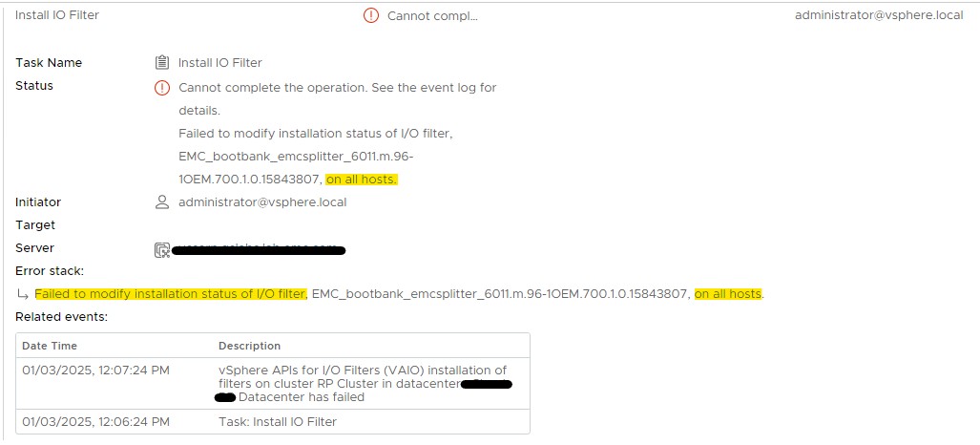Click the Initiator's administrator@vsphere.local text

262,202
